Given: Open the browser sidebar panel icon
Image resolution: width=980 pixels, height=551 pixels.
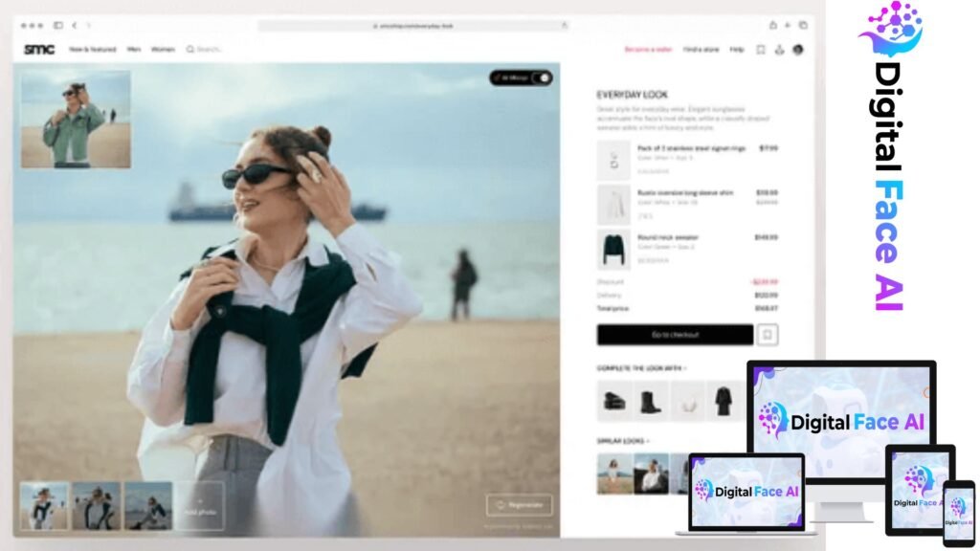Looking at the screenshot, I should tap(58, 26).
